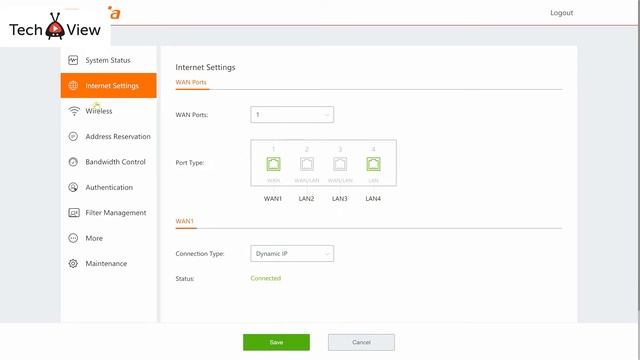Click the Wireless wifi icon
640x360 pixels.
click(x=74, y=111)
